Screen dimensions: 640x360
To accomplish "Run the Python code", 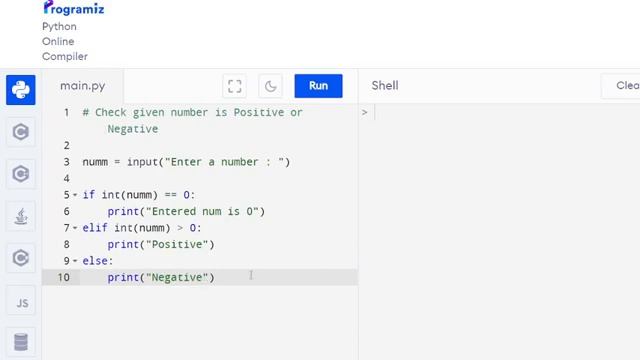I will pos(318,86).
